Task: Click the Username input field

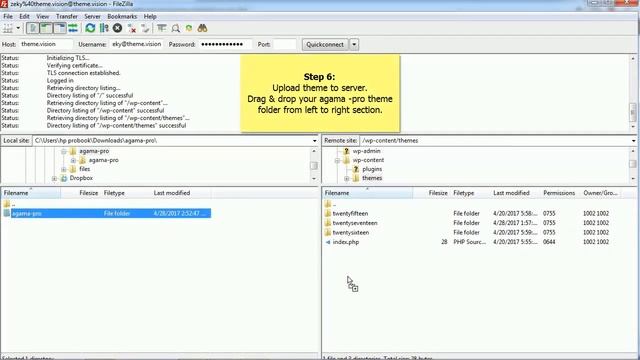Action: (136, 44)
